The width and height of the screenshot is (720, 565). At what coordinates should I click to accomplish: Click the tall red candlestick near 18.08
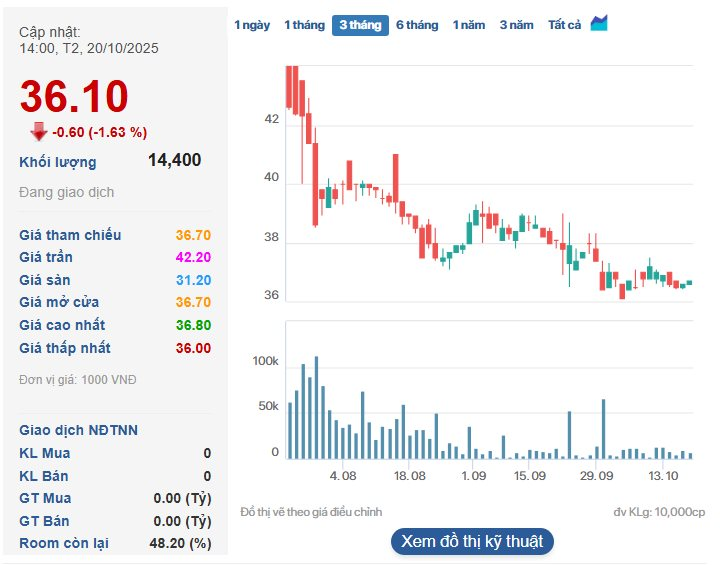[396, 178]
